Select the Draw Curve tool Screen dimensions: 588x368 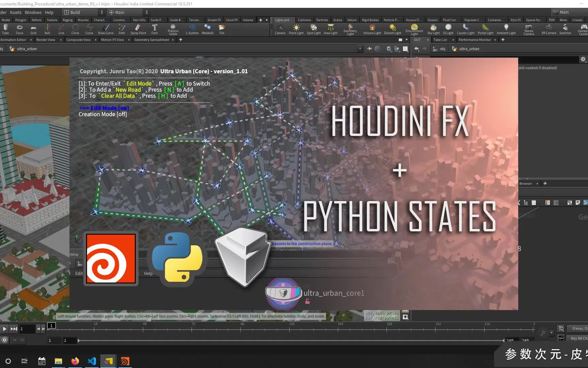[x=105, y=29]
